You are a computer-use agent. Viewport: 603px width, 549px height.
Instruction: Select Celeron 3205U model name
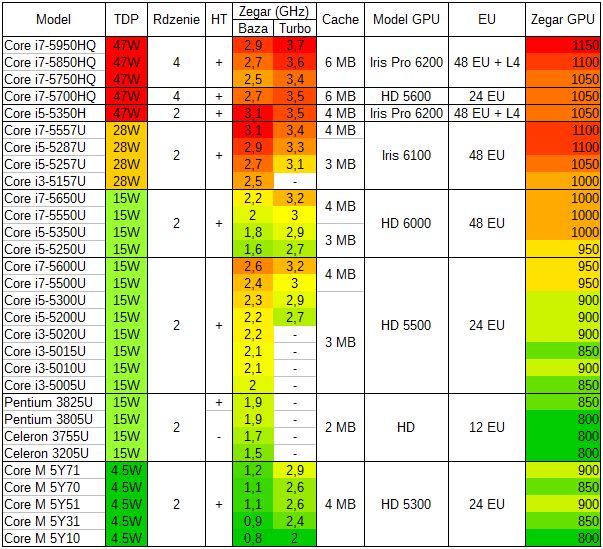[x=47, y=453]
